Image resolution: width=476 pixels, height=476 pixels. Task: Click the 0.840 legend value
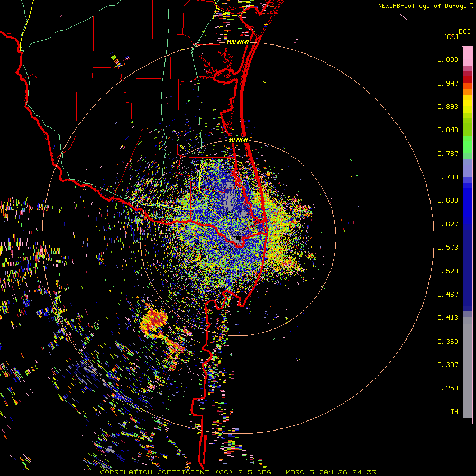[448, 130]
